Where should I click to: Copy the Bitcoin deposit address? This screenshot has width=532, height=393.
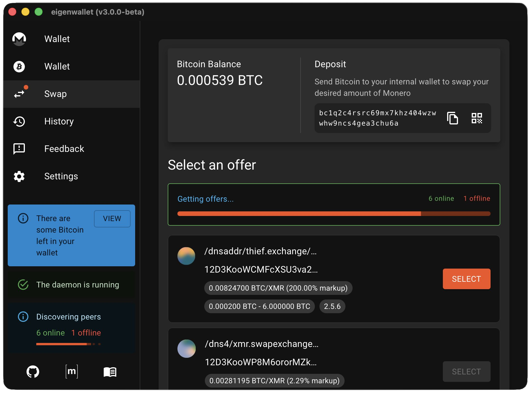point(452,118)
